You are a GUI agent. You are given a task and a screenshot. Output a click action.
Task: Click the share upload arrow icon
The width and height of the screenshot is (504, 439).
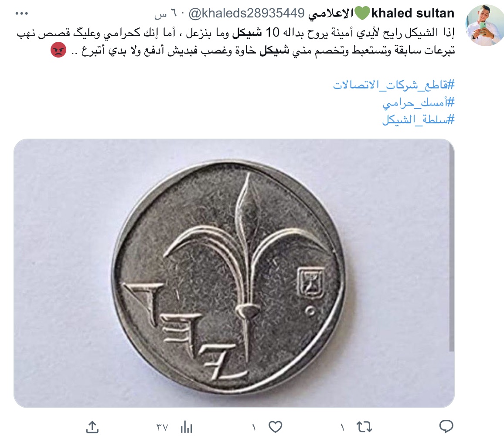[x=92, y=427]
